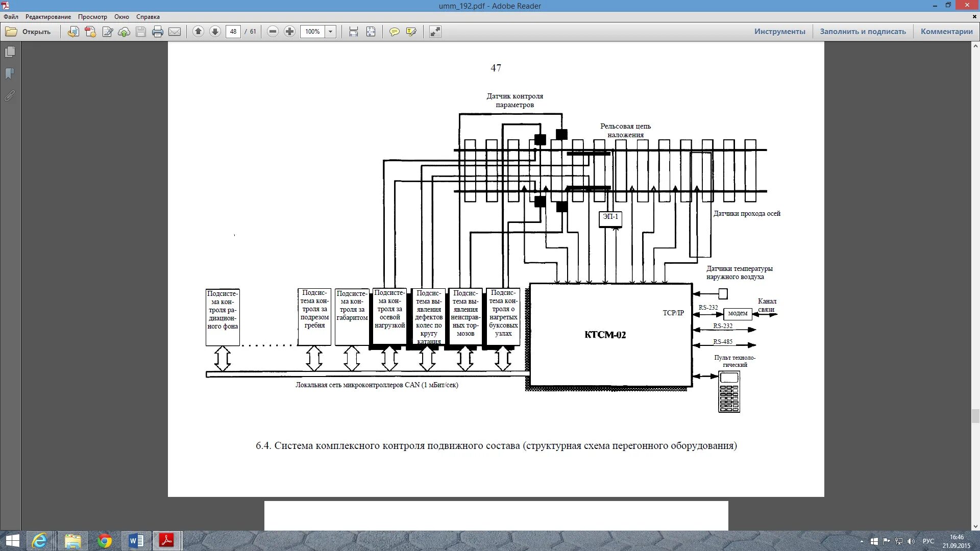The height and width of the screenshot is (551, 980).
Task: Open the Просмотр menu
Action: point(92,17)
